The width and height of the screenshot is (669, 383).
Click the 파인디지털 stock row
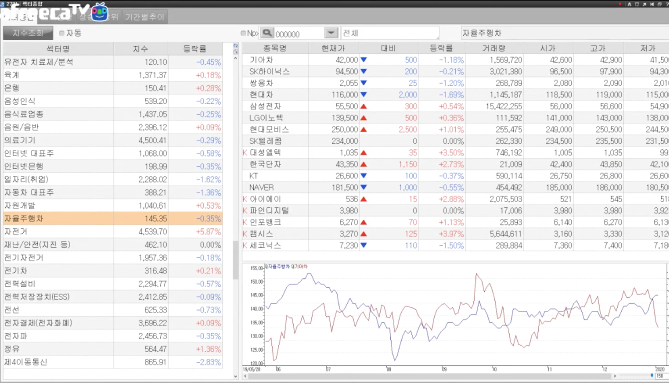click(455, 211)
